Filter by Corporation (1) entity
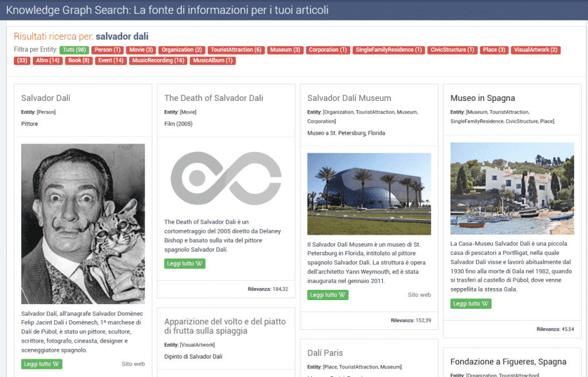 pyautogui.click(x=328, y=50)
